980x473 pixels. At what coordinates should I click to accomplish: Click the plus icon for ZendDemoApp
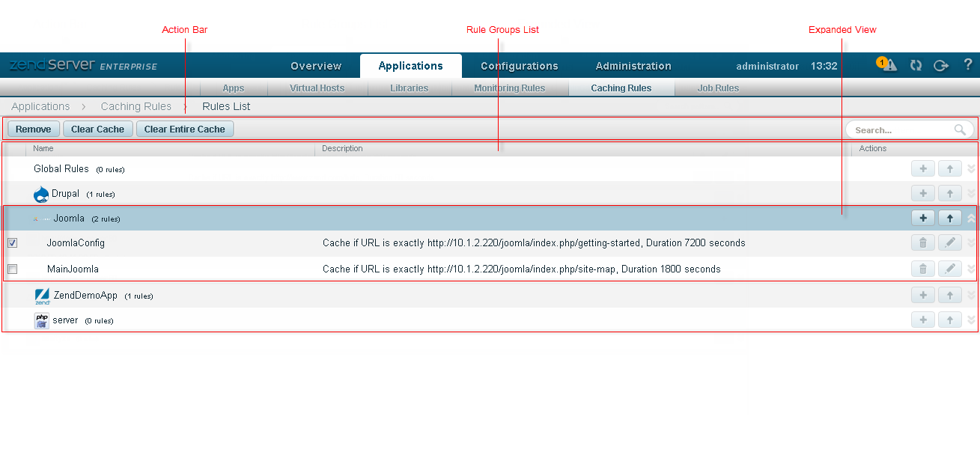922,296
